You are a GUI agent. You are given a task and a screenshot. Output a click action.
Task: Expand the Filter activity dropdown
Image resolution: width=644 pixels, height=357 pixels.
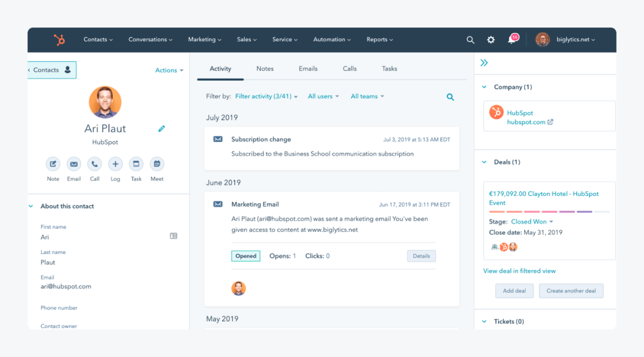point(267,96)
